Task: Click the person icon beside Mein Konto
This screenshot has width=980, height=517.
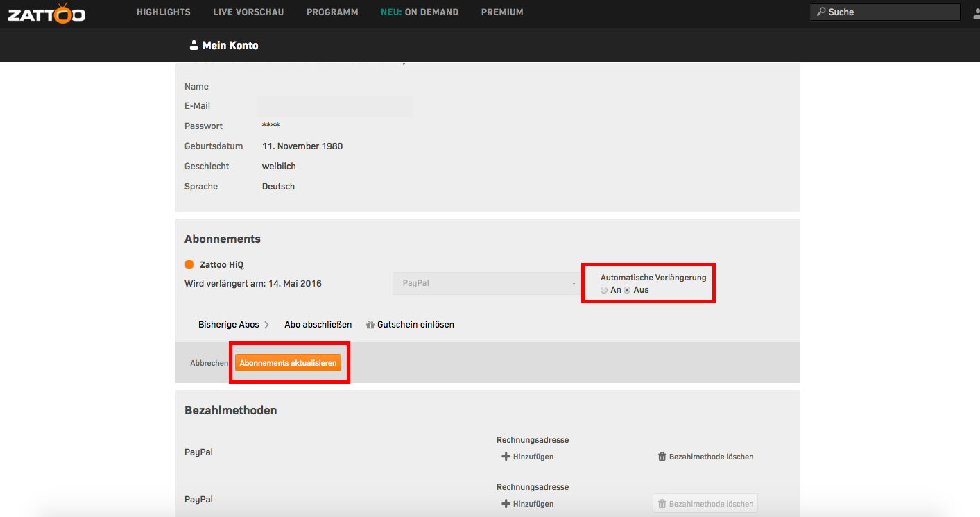Action: click(x=194, y=45)
